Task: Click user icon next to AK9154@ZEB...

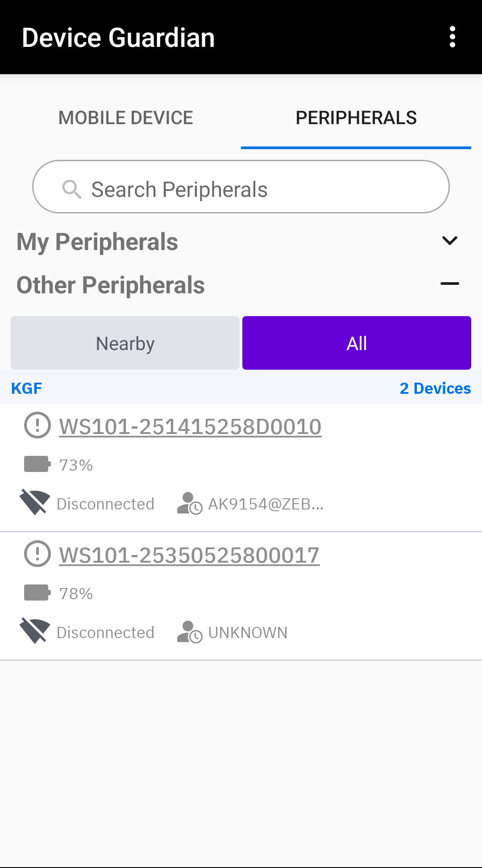Action: [x=189, y=504]
